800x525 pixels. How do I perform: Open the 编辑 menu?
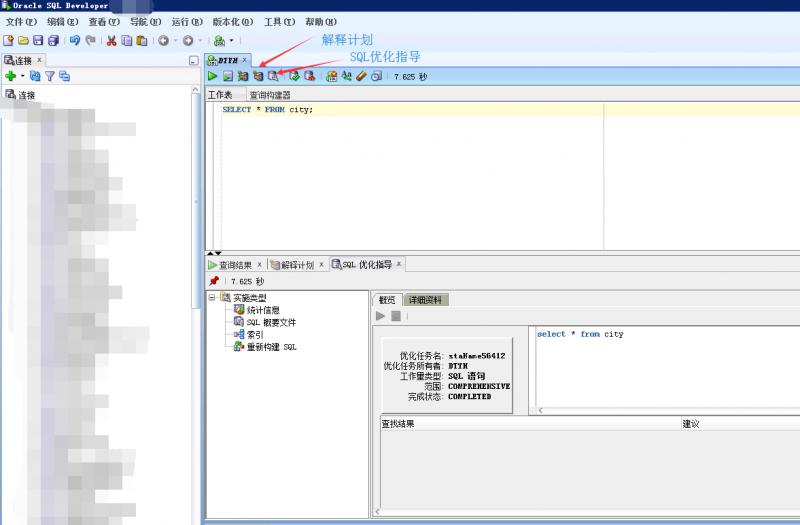[x=62, y=22]
